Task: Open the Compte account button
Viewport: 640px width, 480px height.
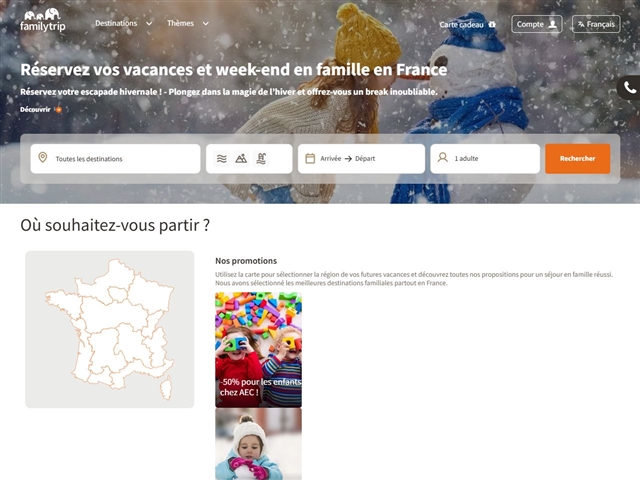Action: 537,24
